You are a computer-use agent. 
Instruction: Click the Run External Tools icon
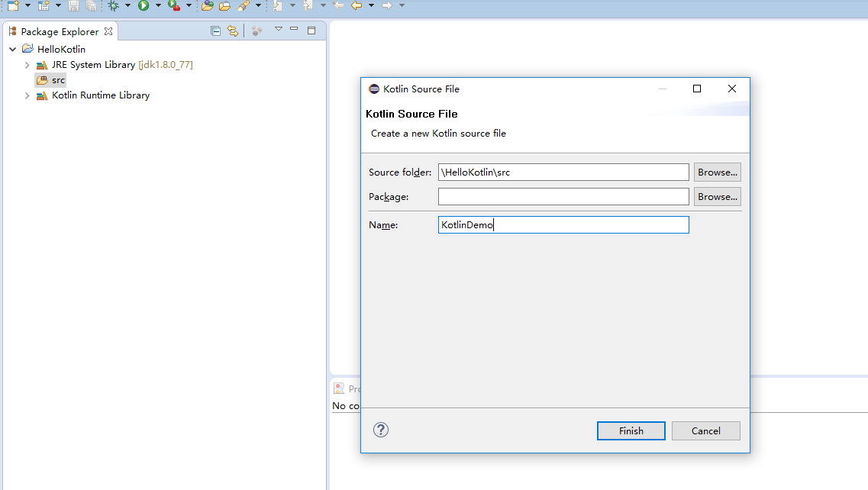(x=174, y=5)
